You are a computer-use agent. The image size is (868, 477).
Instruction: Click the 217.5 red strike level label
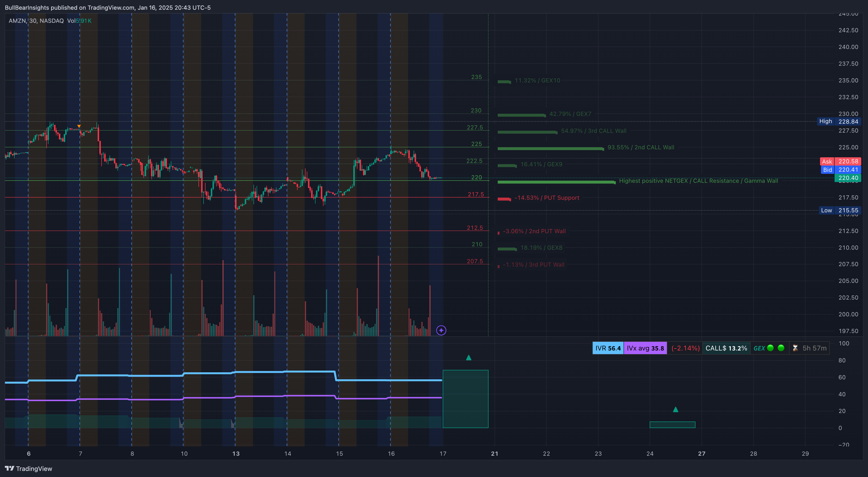coord(475,194)
